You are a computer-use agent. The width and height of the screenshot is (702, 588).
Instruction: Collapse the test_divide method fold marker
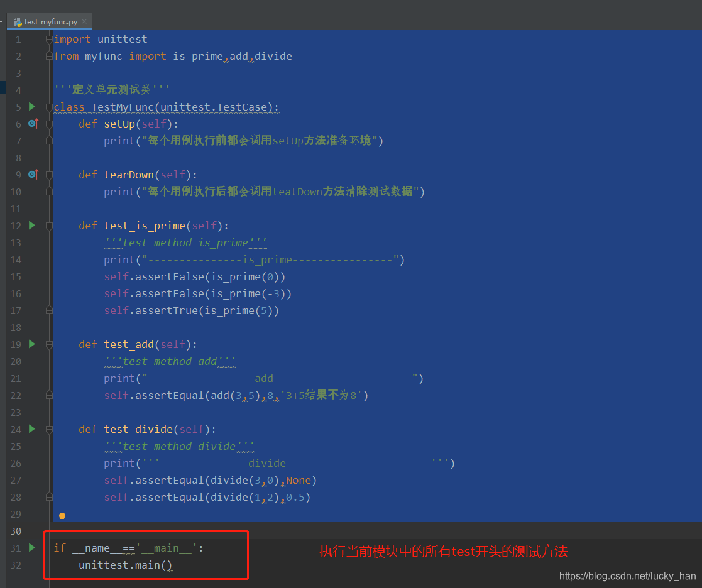tap(49, 430)
